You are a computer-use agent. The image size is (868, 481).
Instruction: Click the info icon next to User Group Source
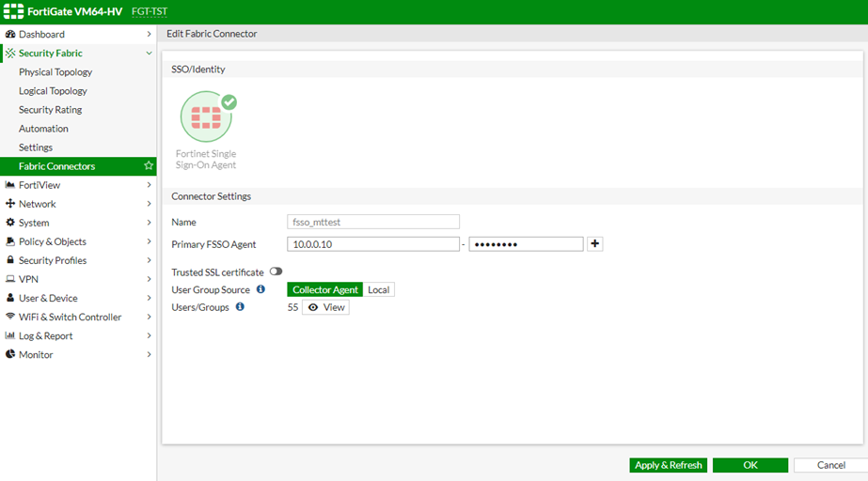click(260, 289)
